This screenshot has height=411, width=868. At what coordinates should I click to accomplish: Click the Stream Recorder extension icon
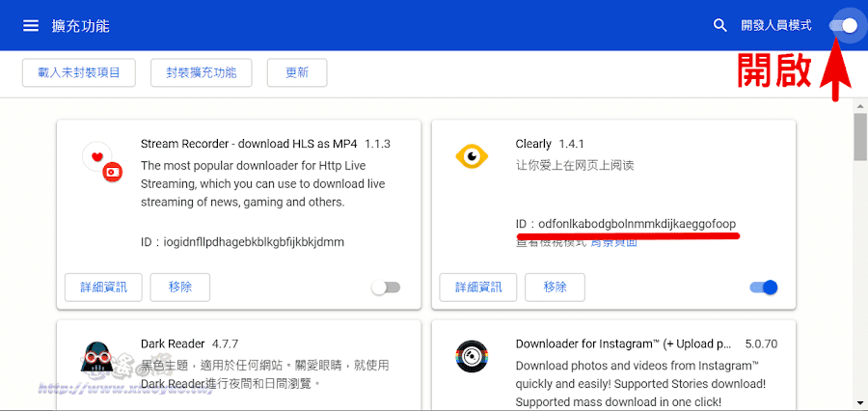point(102,162)
